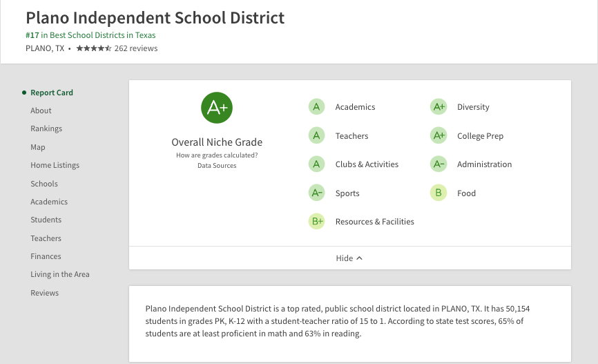Open the Data Sources link
The image size is (598, 364).
tap(217, 166)
